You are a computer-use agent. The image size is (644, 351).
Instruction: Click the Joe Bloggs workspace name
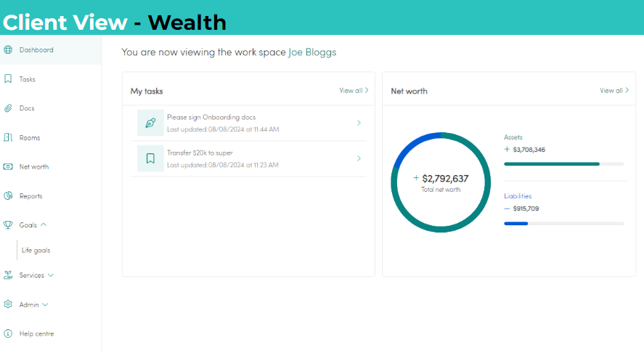312,52
